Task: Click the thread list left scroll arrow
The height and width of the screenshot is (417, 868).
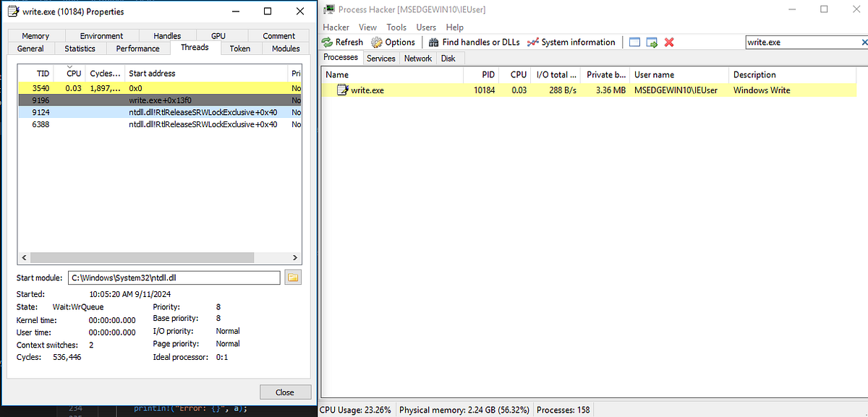Action: [x=22, y=257]
